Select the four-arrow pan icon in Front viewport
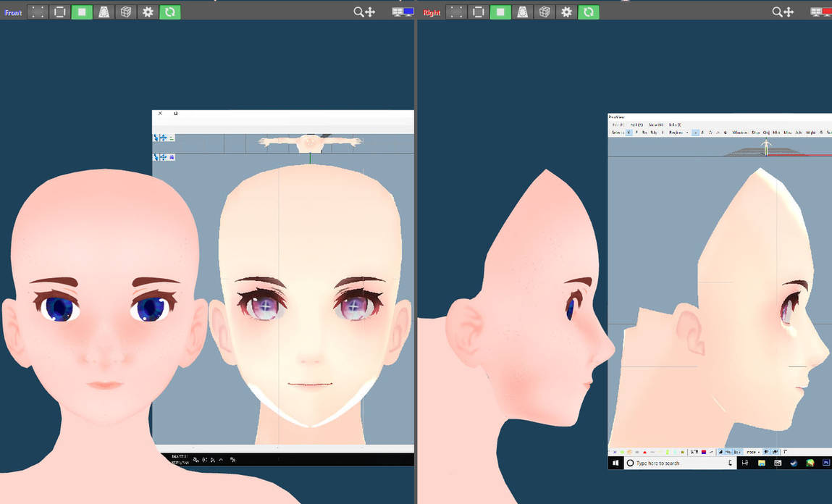This screenshot has height=504, width=832. tap(370, 12)
